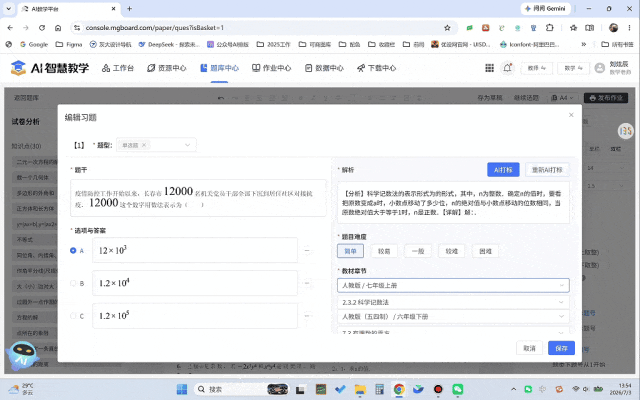640x400 pixels.
Task: Choose 简单 difficulty
Action: (350, 251)
